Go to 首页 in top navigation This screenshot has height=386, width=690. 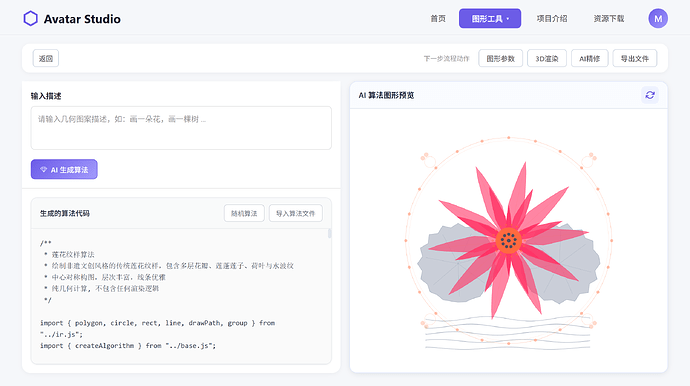[438, 18]
